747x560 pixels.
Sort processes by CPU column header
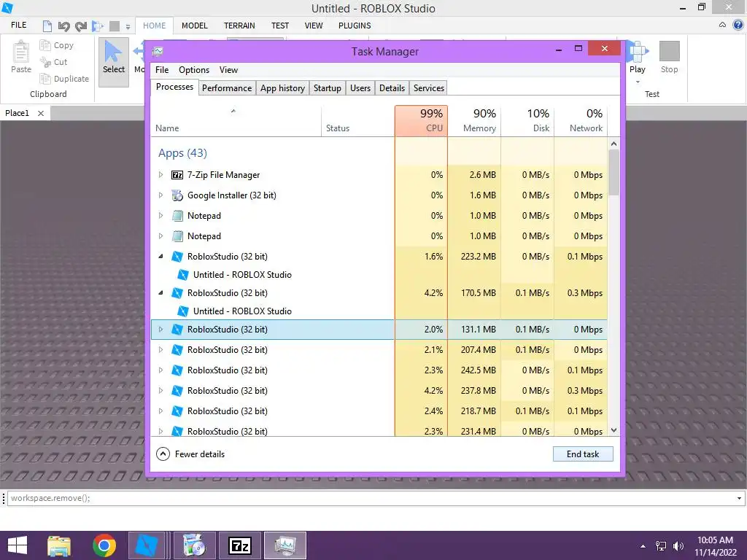(x=421, y=121)
